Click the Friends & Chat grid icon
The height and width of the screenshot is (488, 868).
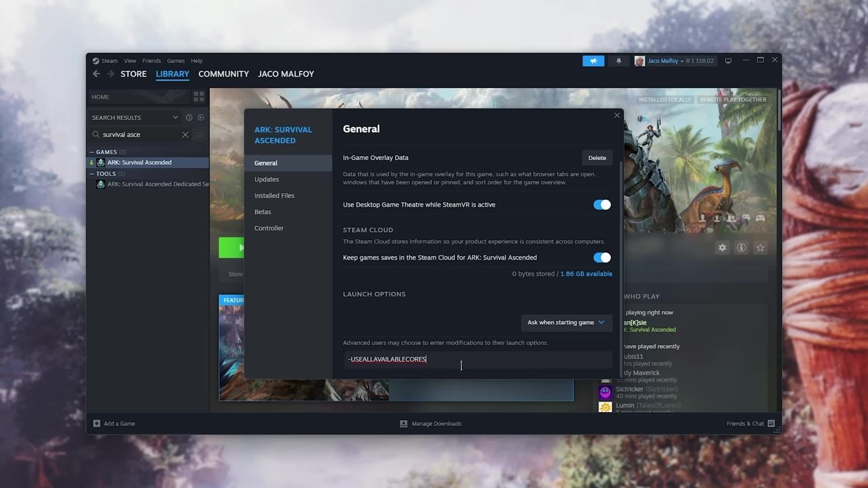point(772,424)
